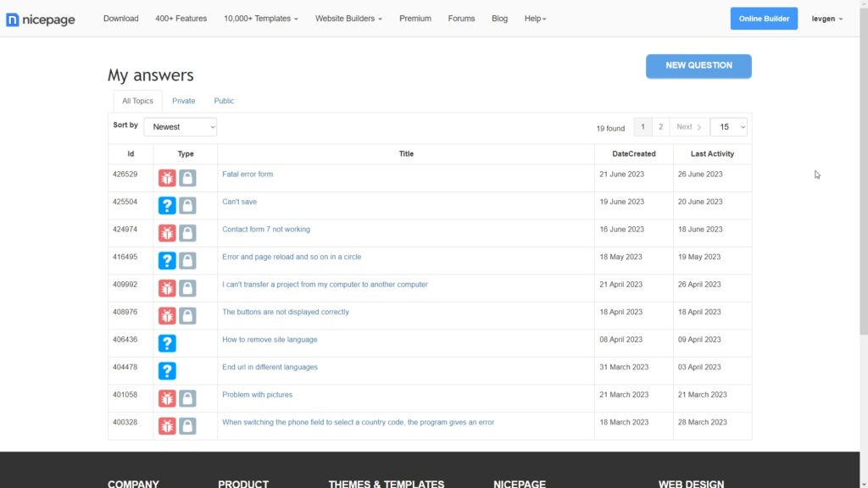Open the Forums menu item
The height and width of the screenshot is (488, 868).
(461, 19)
